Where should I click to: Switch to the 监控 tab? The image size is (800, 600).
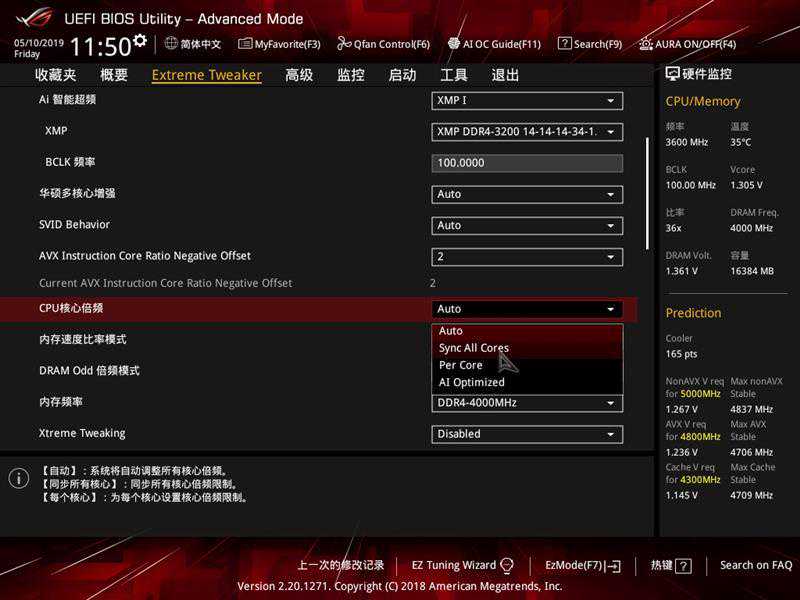(x=350, y=75)
